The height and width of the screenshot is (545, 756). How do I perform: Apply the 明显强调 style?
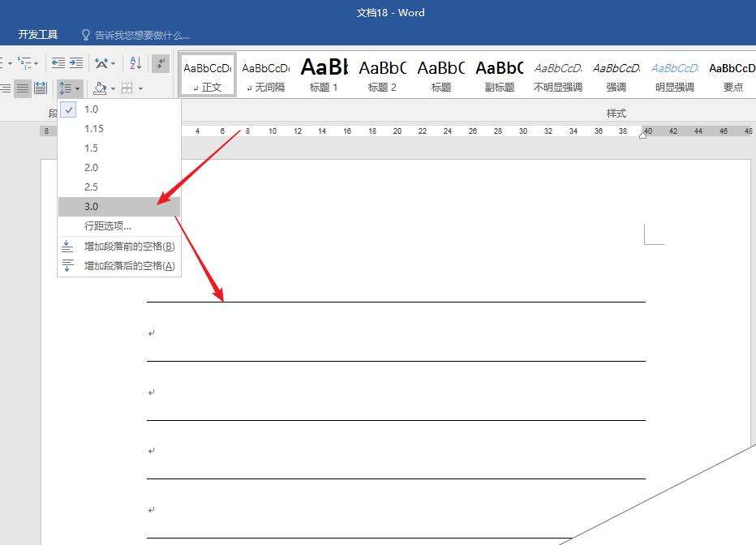(675, 75)
